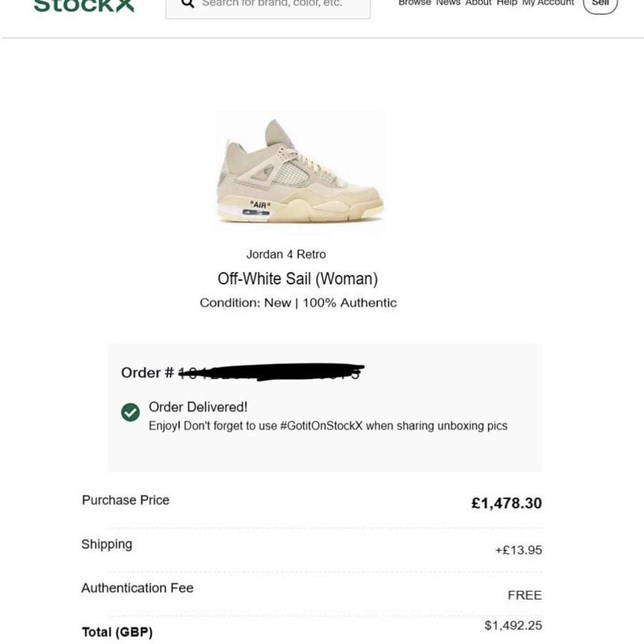The width and height of the screenshot is (644, 644).
Task: Open My Account
Action: pyautogui.click(x=548, y=3)
